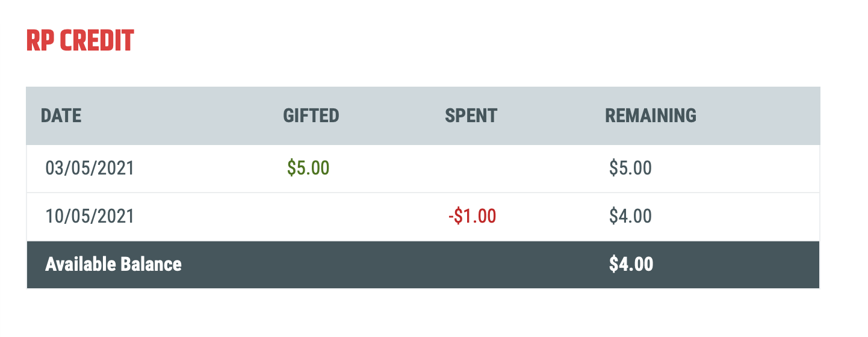Click the $4.00 remaining in second row
Viewport: 868px width, 337px height.
click(630, 216)
